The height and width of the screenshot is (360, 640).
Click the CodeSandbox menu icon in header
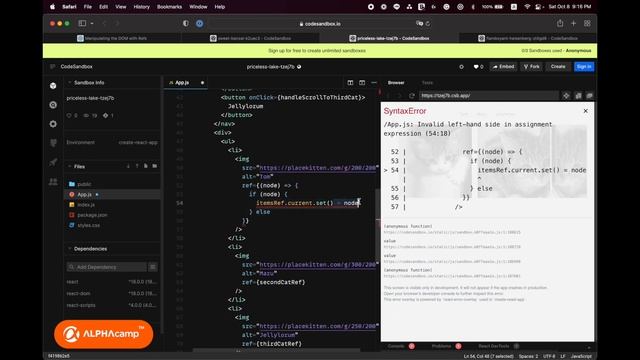pyautogui.click(x=52, y=67)
